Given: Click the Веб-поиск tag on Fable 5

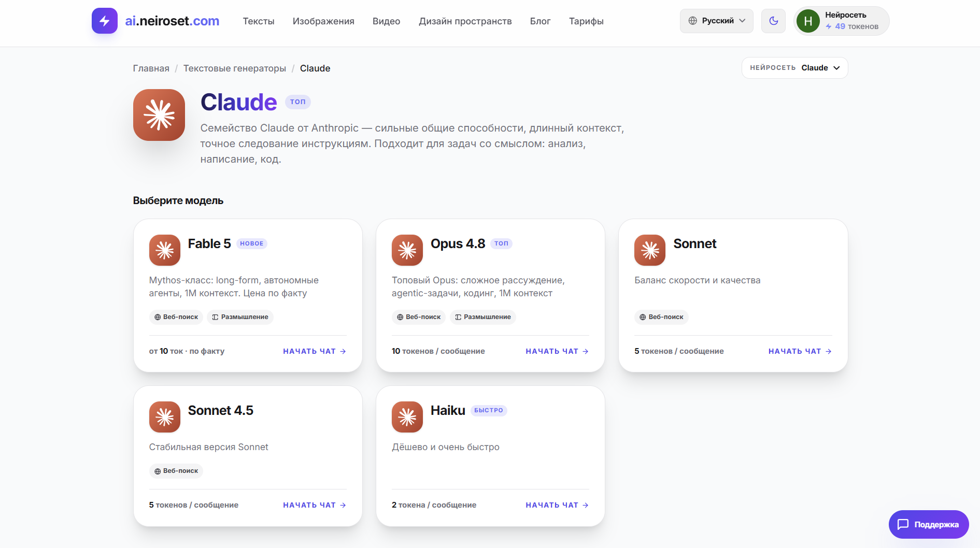Looking at the screenshot, I should tap(176, 317).
